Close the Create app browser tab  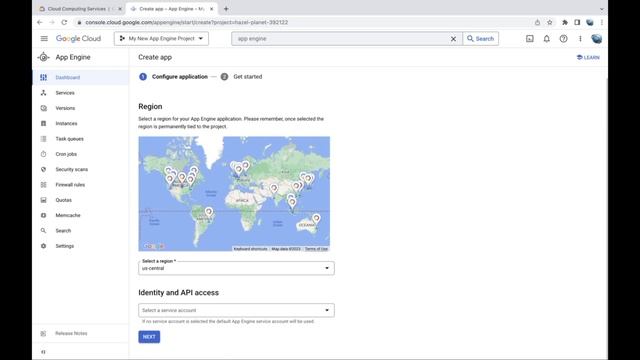pyautogui.click(x=211, y=9)
